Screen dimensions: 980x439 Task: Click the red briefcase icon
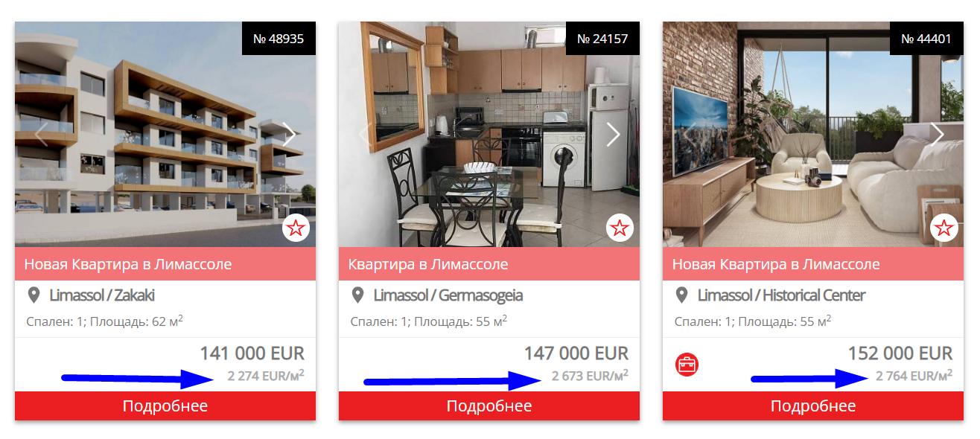pyautogui.click(x=687, y=365)
